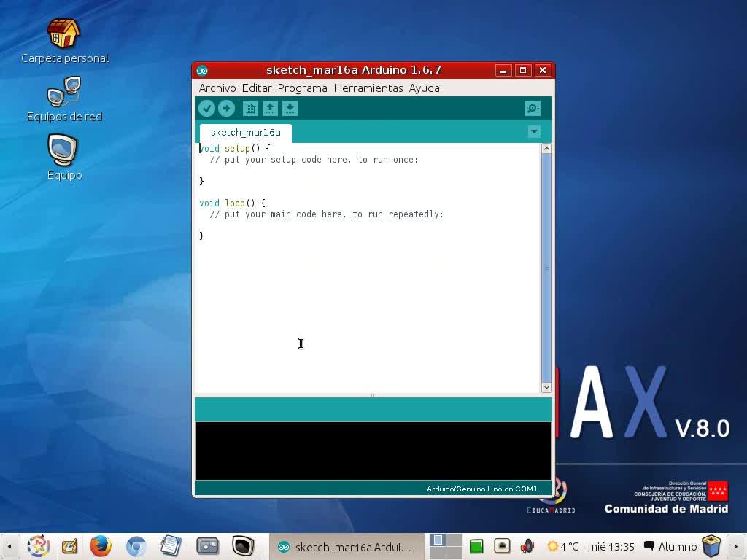Click the Arduino logo in the title bar

[202, 71]
